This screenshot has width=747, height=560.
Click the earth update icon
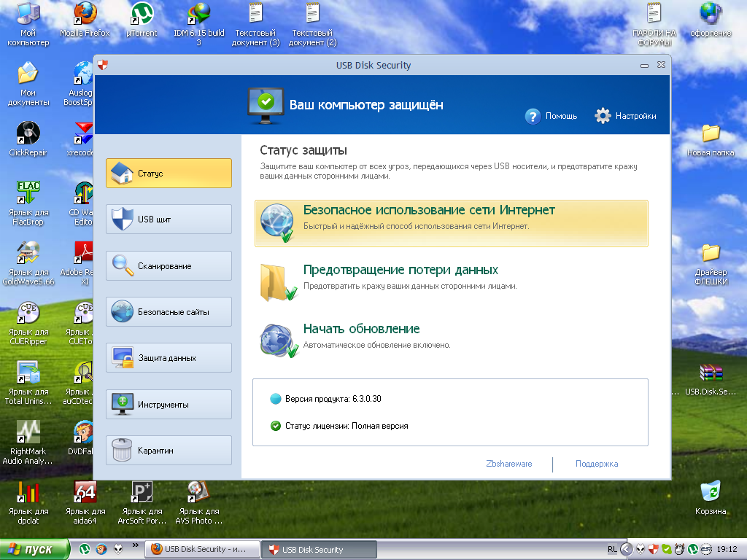tap(279, 341)
